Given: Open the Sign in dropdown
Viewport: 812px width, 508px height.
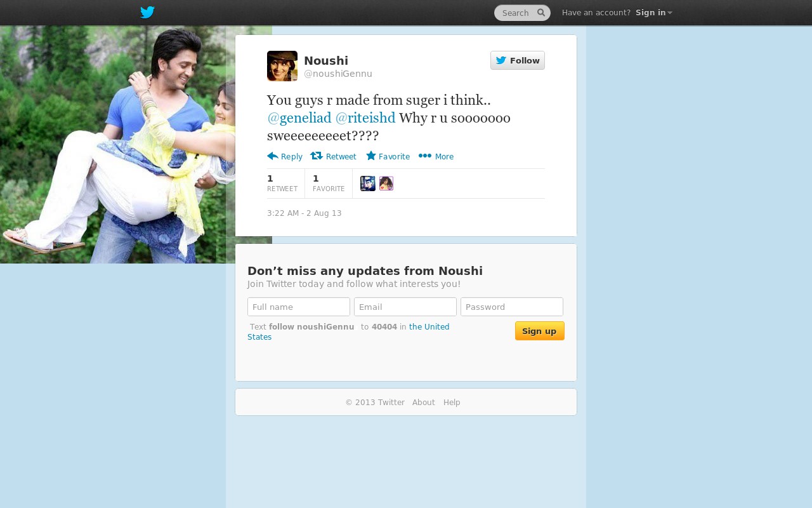Looking at the screenshot, I should (x=653, y=13).
